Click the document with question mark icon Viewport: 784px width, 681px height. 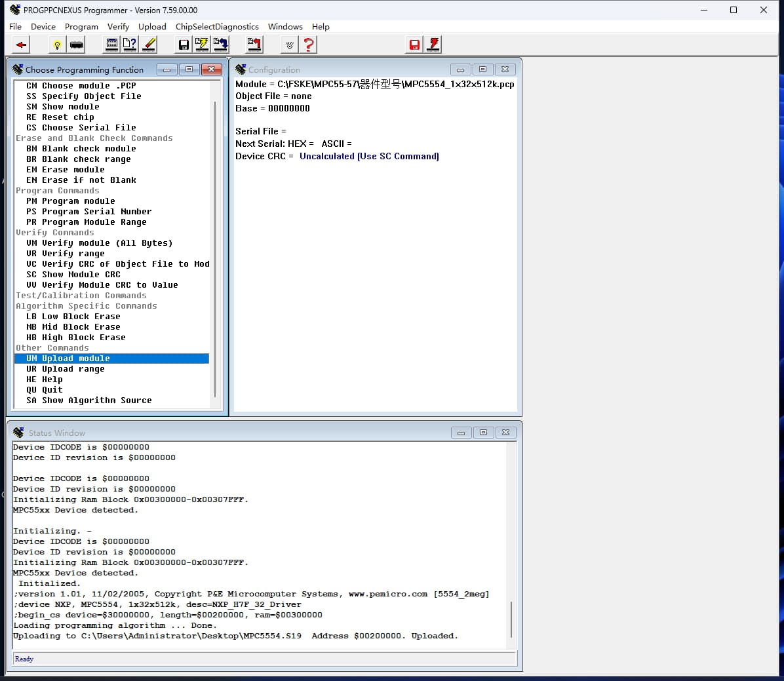130,45
